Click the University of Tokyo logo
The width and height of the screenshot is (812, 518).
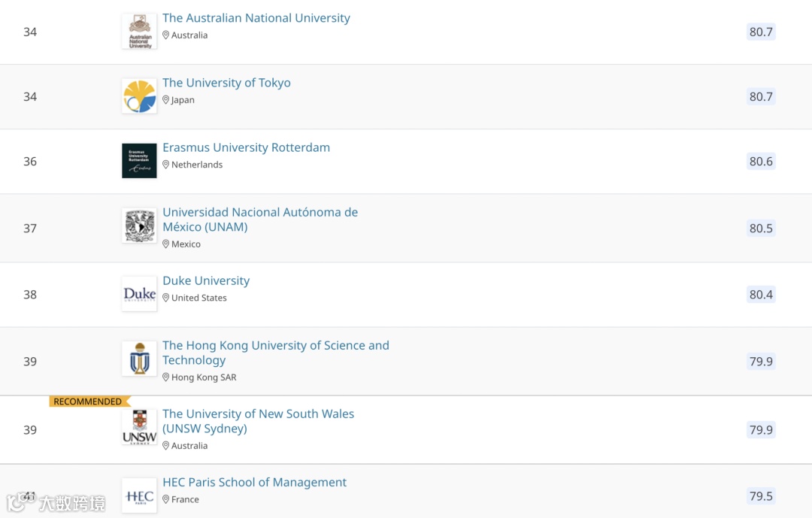(x=139, y=96)
